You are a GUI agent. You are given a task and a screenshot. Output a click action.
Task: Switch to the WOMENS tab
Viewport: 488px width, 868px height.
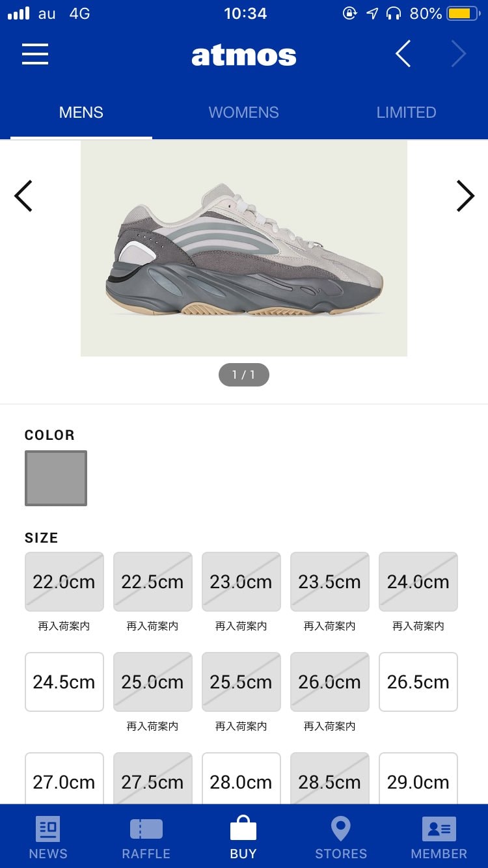pos(243,113)
